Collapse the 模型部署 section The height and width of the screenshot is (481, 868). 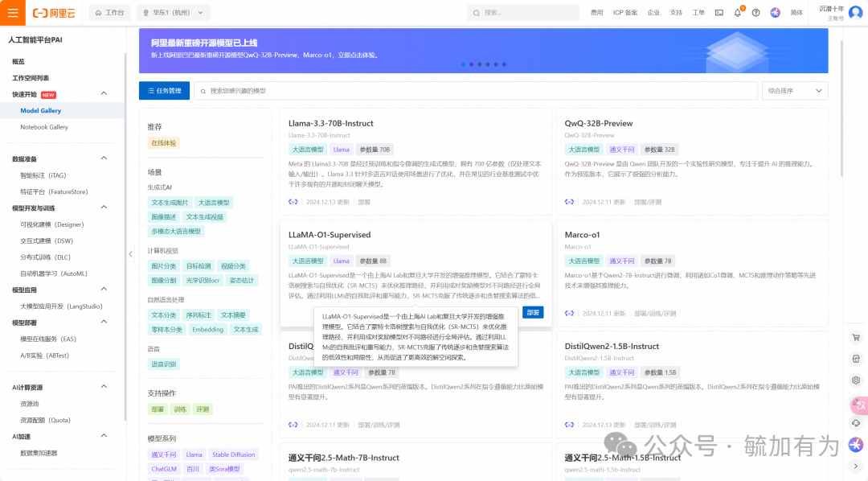click(104, 322)
